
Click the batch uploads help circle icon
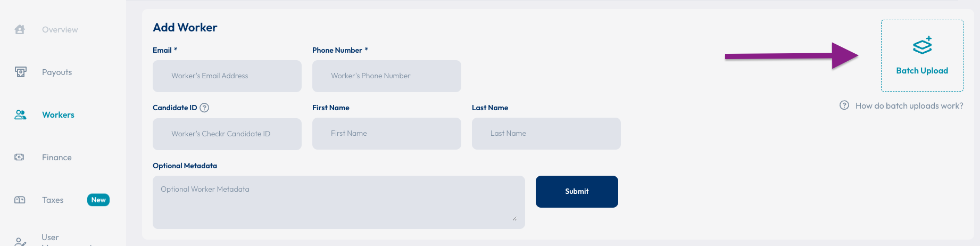pos(844,105)
